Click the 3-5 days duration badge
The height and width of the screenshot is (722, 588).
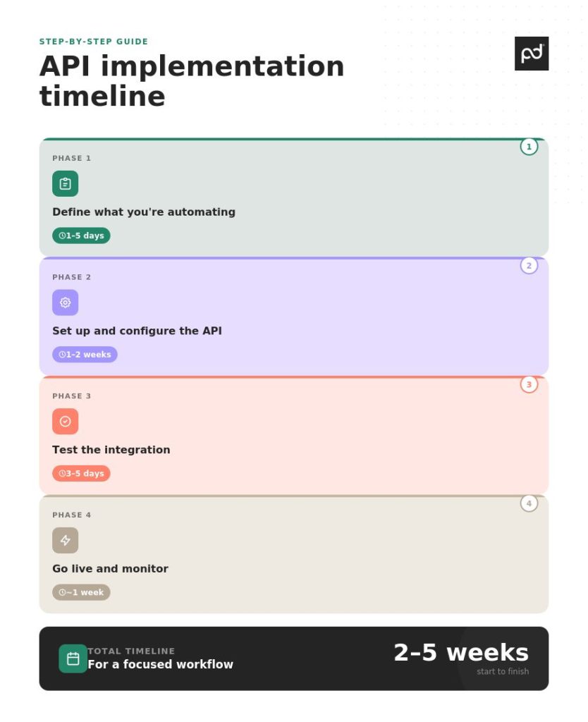(x=81, y=473)
